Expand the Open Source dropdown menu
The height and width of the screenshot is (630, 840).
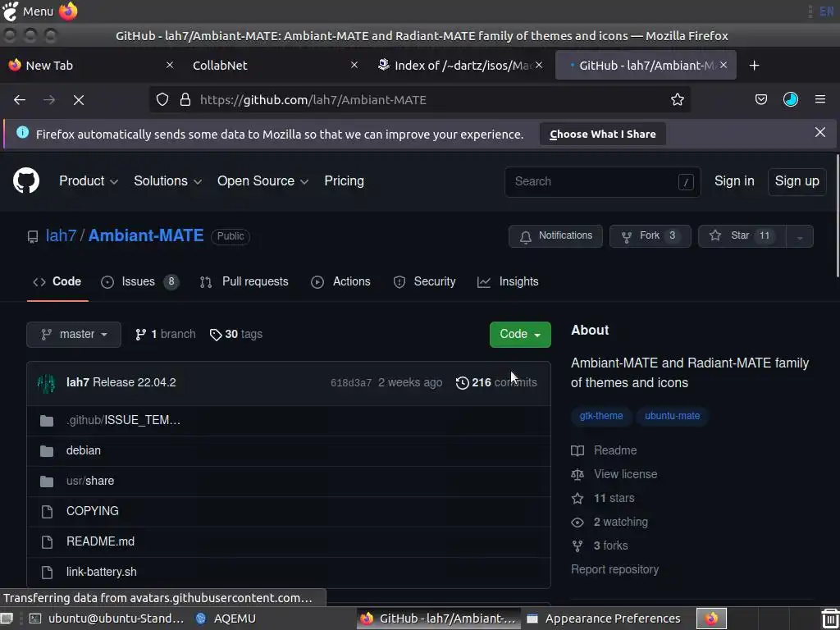click(x=262, y=181)
